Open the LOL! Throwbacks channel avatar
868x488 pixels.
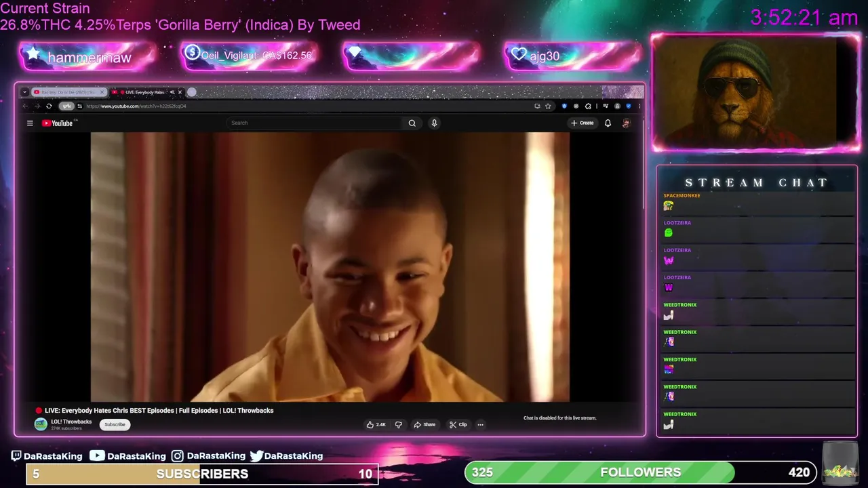(x=41, y=424)
